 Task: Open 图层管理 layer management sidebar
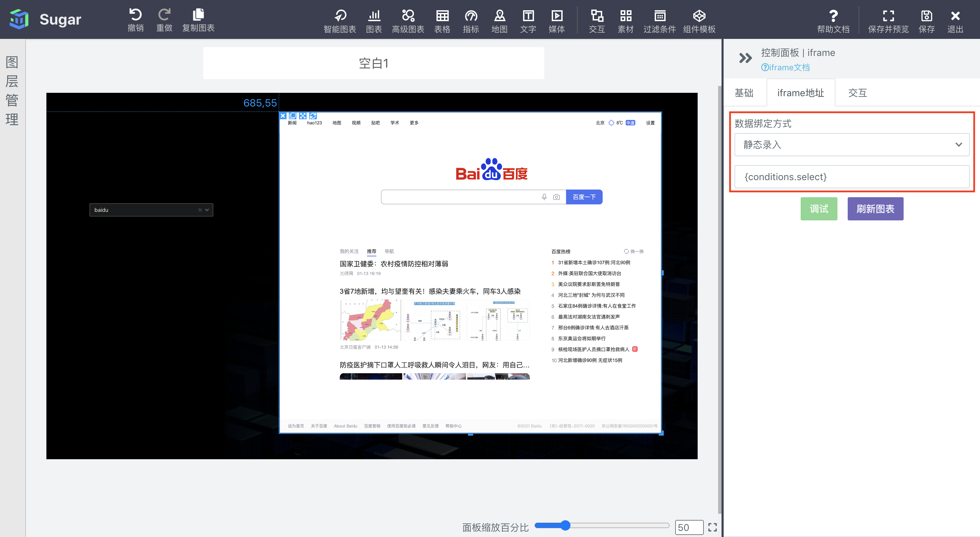pos(12,90)
